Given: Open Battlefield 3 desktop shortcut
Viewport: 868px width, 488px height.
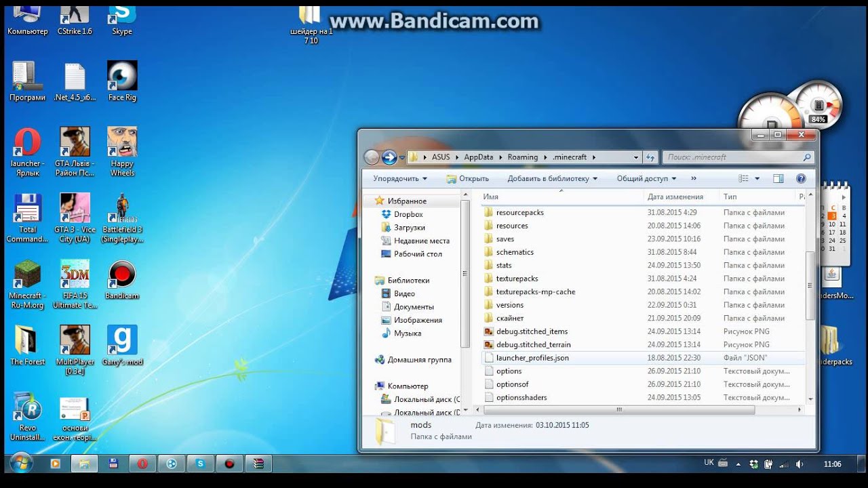Looking at the screenshot, I should click(x=122, y=218).
